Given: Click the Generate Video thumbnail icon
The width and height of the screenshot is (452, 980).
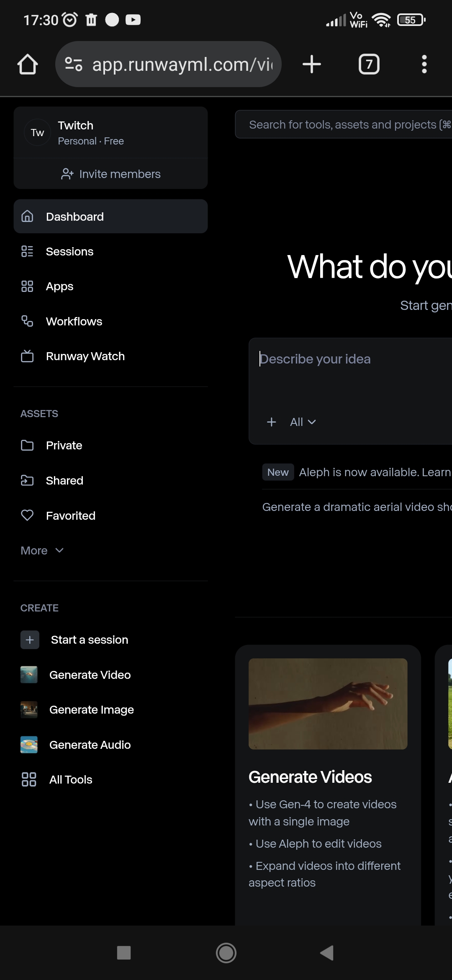Looking at the screenshot, I should coord(29,675).
